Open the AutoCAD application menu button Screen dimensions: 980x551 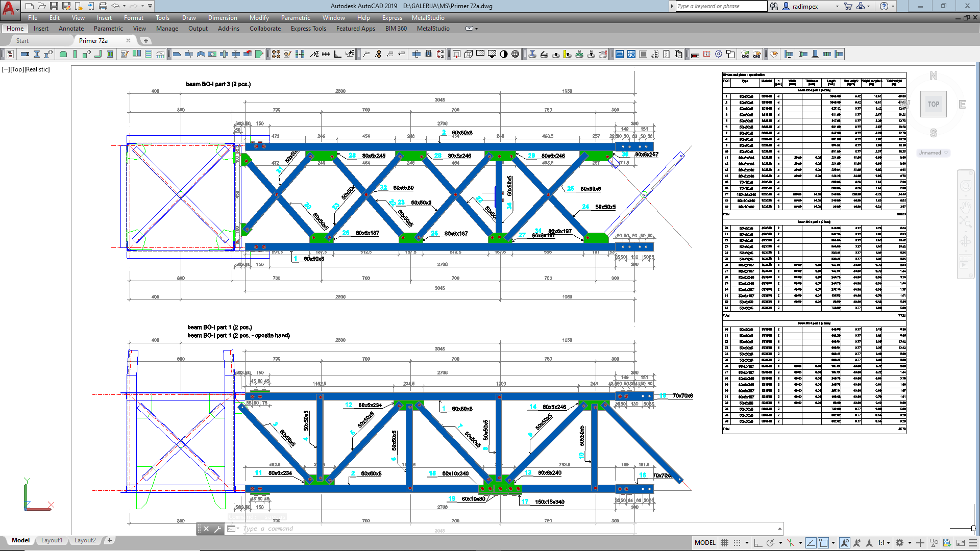click(9, 7)
